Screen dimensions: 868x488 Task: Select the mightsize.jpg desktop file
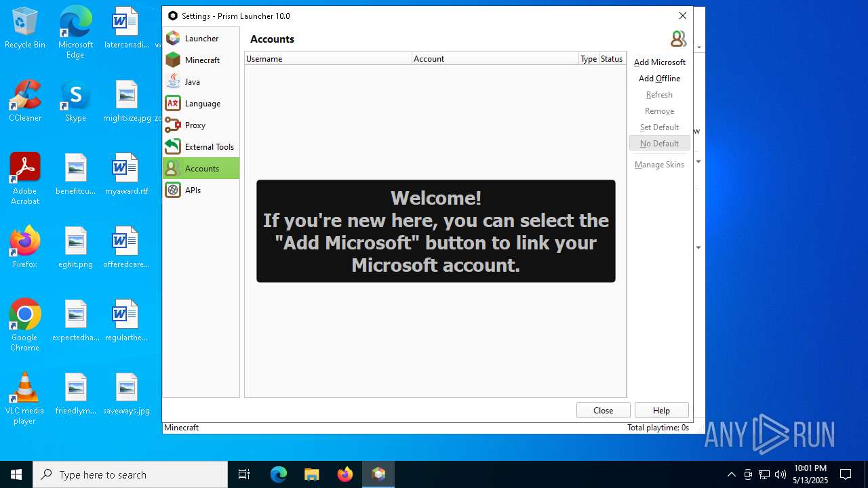(x=127, y=102)
